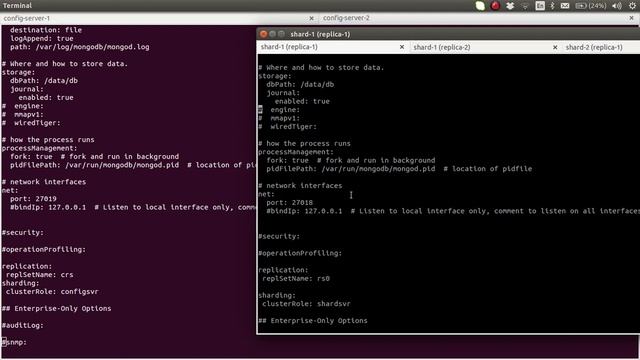Close the shard-1 (replica-2) tab
The image size is (640, 360).
tap(555, 47)
